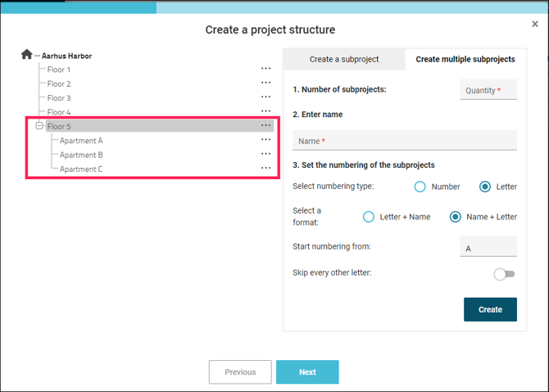Toggle Skip every other letter switch

pyautogui.click(x=504, y=274)
